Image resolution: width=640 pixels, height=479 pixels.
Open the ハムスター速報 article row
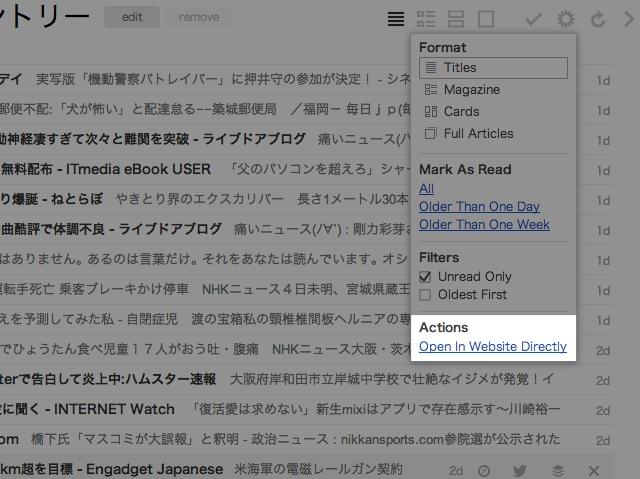click(x=306, y=379)
